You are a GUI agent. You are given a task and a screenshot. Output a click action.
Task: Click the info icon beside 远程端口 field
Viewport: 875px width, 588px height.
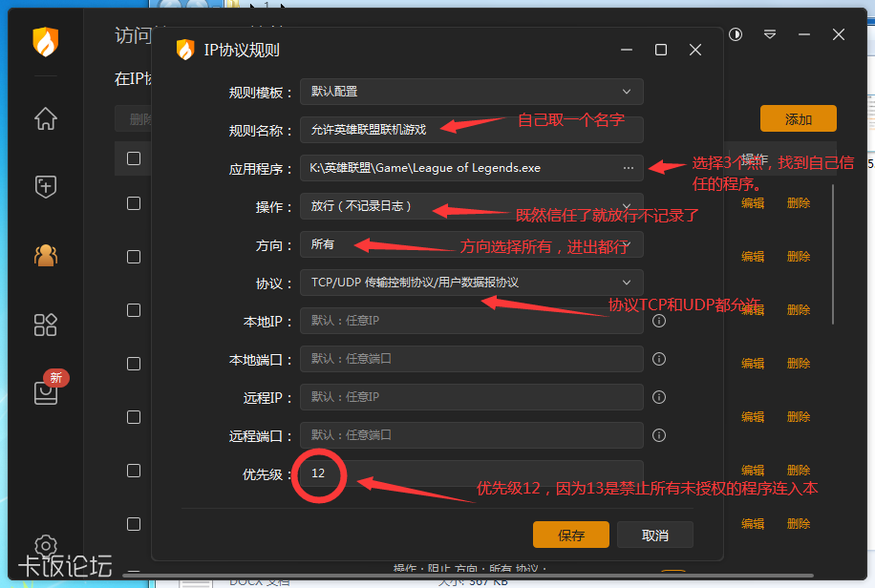point(657,434)
